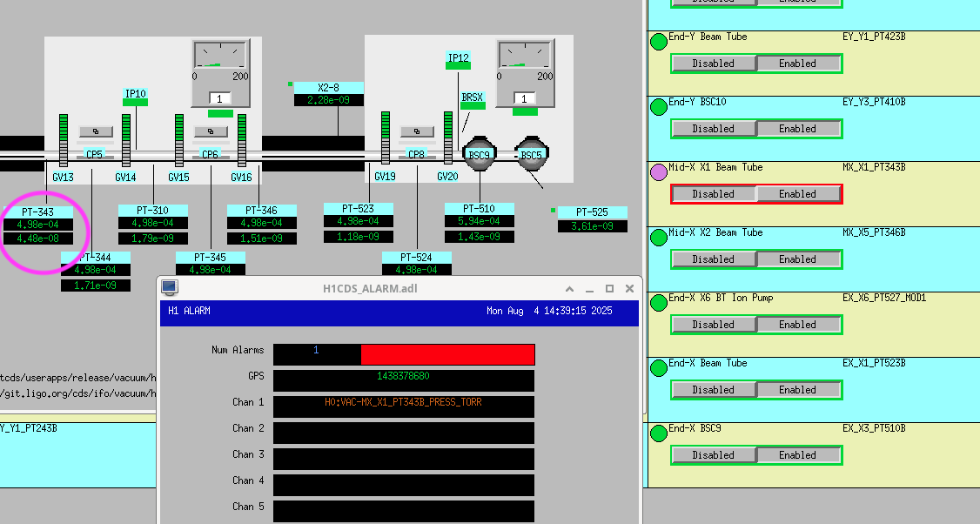Viewport: 980px width, 524px height.
Task: Click the BSC9 chamber icon
Action: click(x=478, y=154)
